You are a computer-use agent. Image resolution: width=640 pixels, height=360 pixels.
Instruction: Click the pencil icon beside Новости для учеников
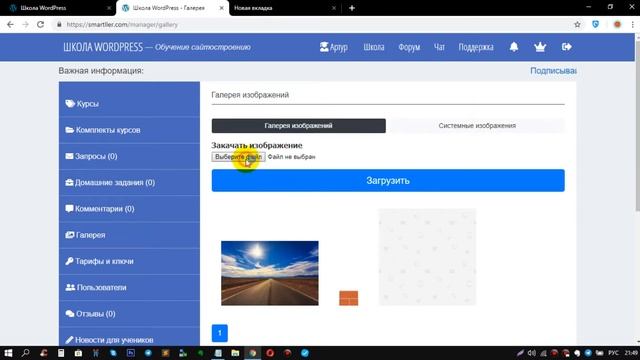pyautogui.click(x=69, y=340)
